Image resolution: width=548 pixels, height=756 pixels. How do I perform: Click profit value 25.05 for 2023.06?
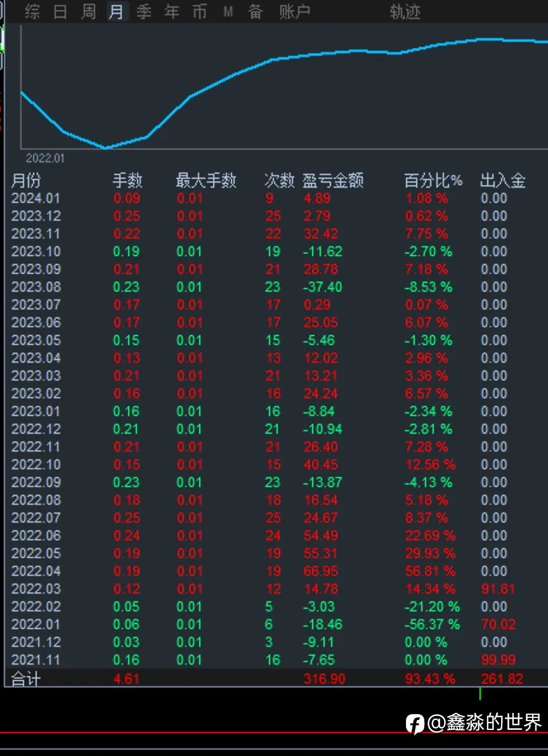click(321, 323)
